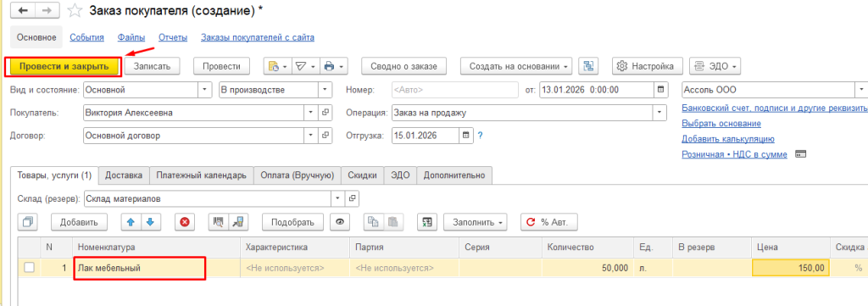Click the Цена cell showing 150,00
868x306 pixels.
tap(791, 269)
